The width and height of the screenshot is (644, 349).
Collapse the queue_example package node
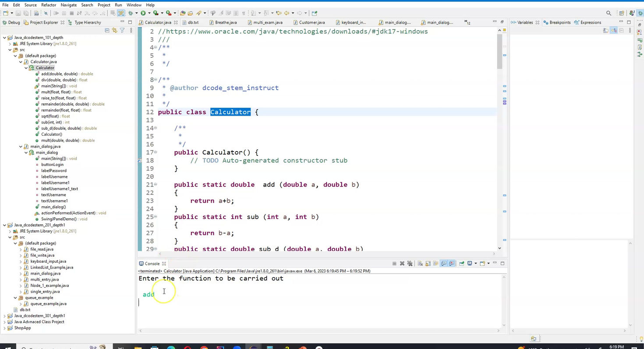(15, 298)
